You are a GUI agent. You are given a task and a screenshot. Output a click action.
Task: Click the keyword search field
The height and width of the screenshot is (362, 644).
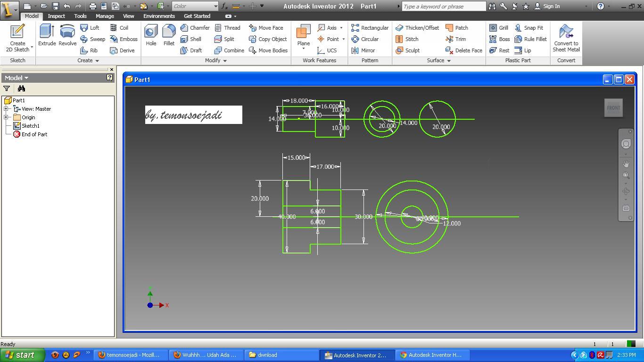pyautogui.click(x=443, y=6)
